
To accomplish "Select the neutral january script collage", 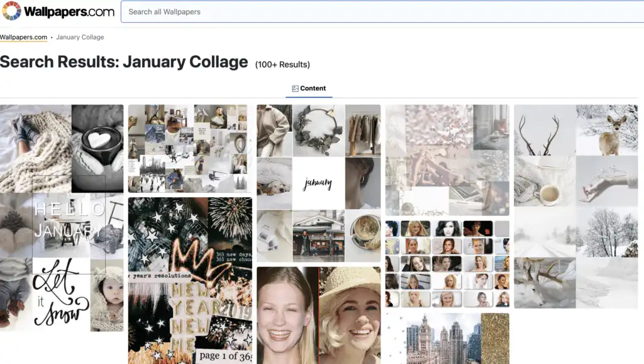I will (x=318, y=183).
